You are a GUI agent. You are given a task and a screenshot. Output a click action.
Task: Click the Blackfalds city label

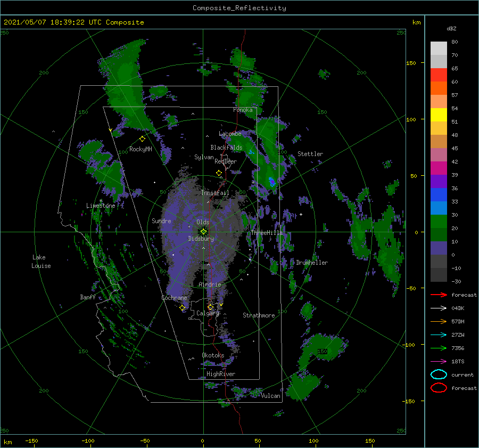coord(226,148)
